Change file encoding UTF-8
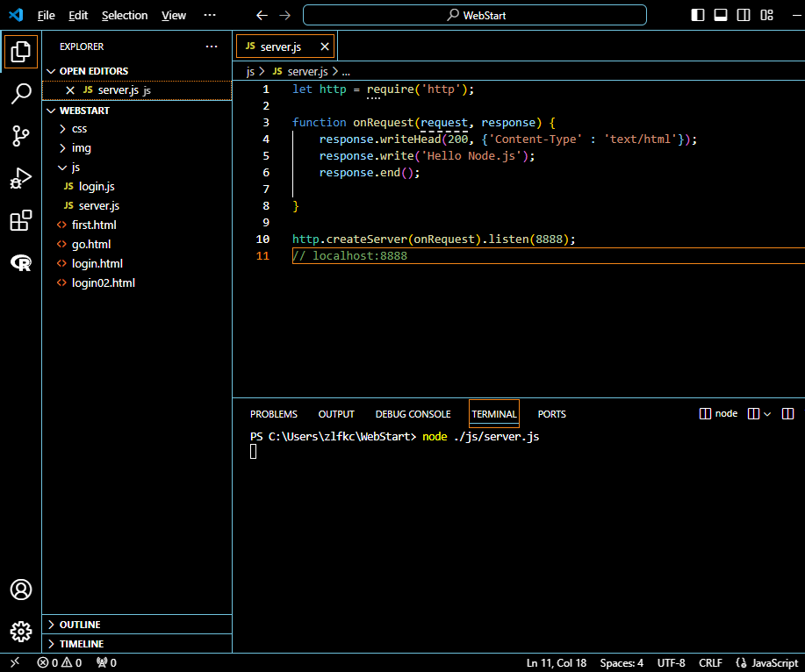Viewport: 805px width, 672px height. [x=671, y=662]
